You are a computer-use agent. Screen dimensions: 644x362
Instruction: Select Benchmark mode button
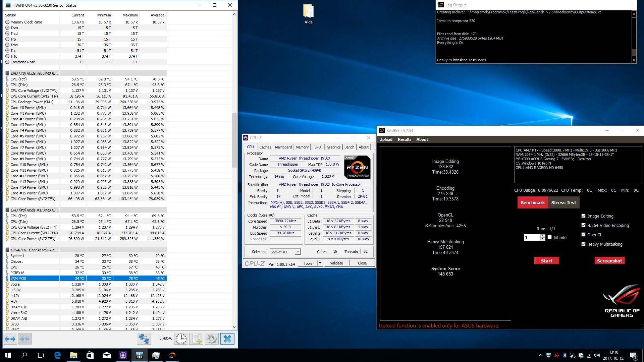(533, 202)
